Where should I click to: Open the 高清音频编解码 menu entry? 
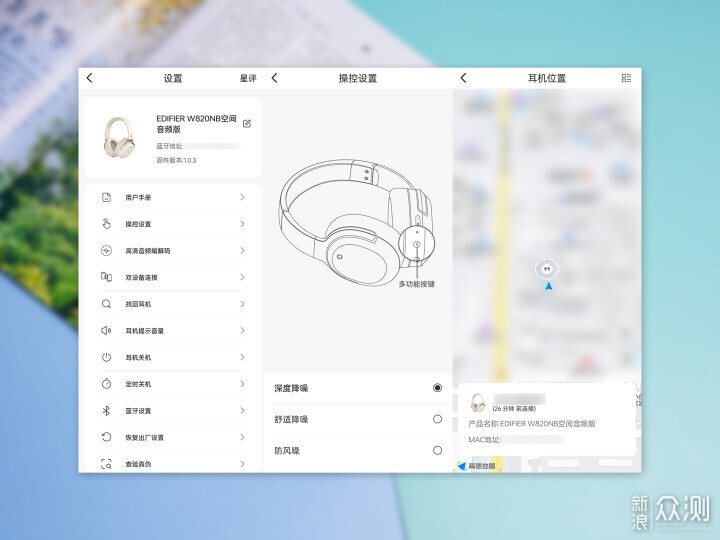[173, 251]
